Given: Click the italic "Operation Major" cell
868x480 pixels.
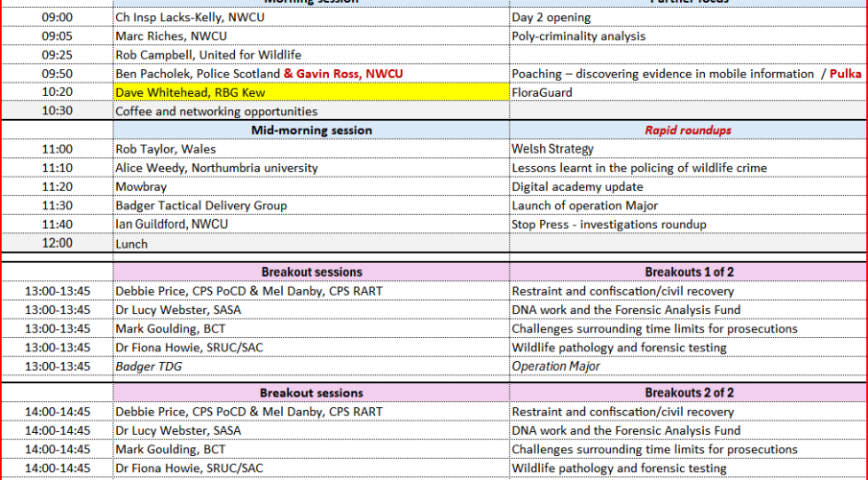Looking at the screenshot, I should (555, 366).
